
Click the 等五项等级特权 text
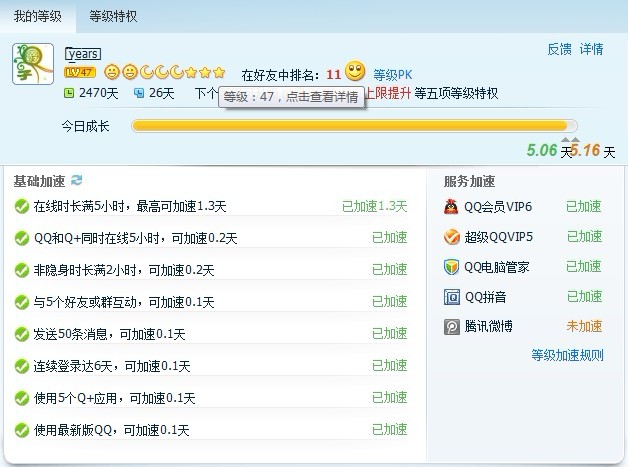coord(457,93)
